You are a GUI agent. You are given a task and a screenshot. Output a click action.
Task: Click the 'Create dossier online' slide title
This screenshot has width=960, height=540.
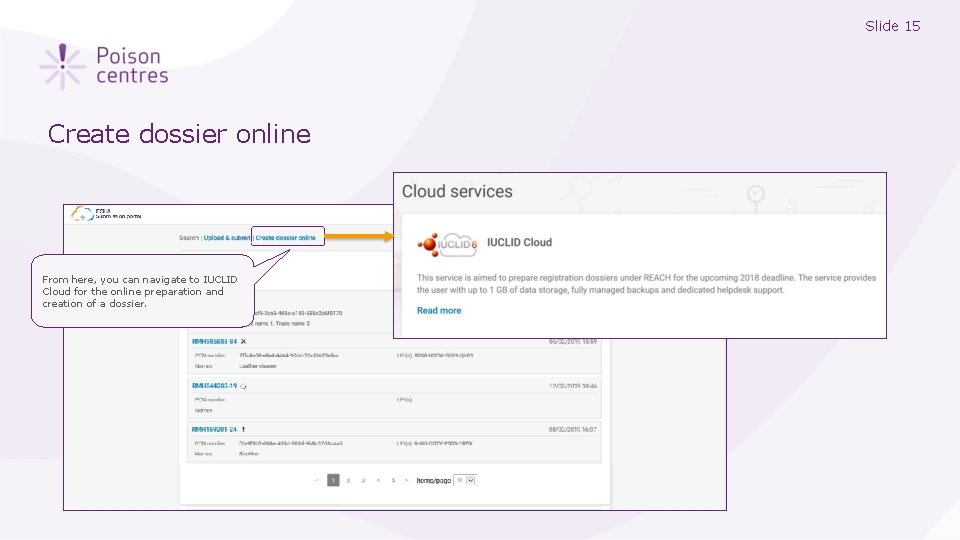179,133
